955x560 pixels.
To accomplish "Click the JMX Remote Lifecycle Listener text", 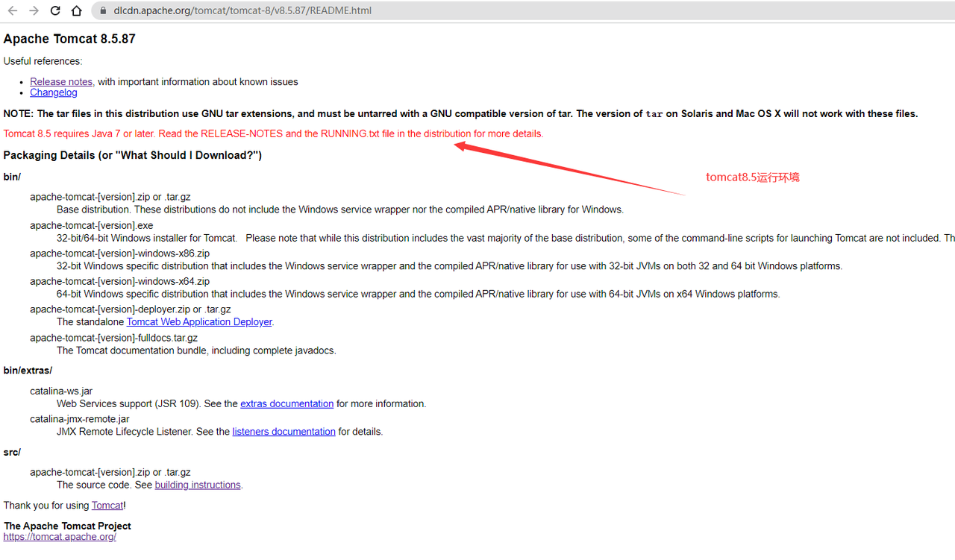I will click(219, 432).
